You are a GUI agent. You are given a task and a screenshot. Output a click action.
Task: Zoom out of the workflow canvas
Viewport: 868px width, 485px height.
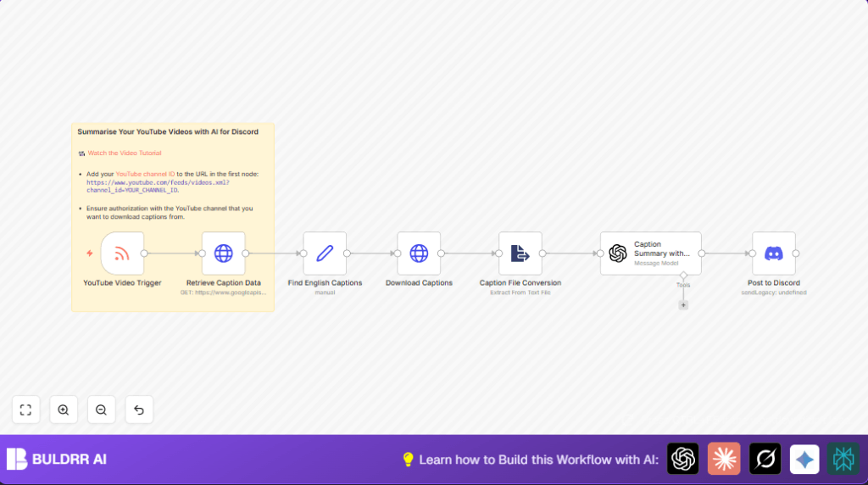click(102, 410)
